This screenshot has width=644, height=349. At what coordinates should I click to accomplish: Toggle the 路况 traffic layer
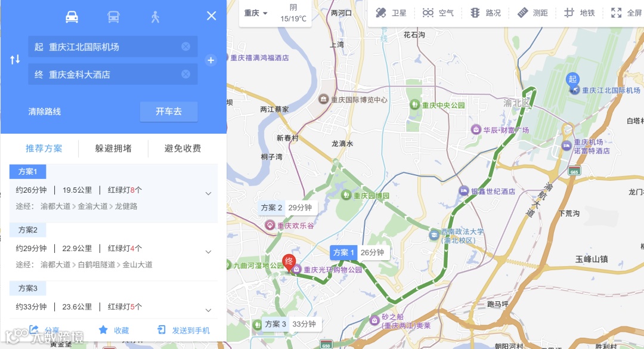[x=485, y=13]
